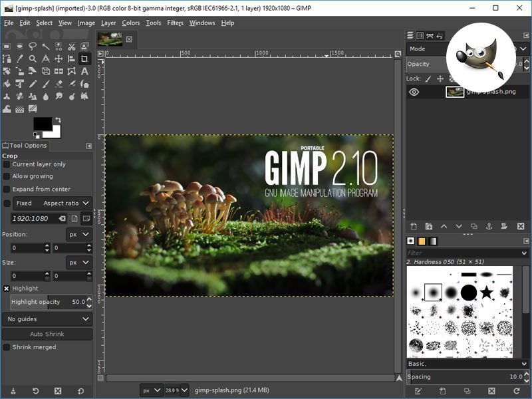Pick the Blur/Sharpen droplet tool

[45, 96]
